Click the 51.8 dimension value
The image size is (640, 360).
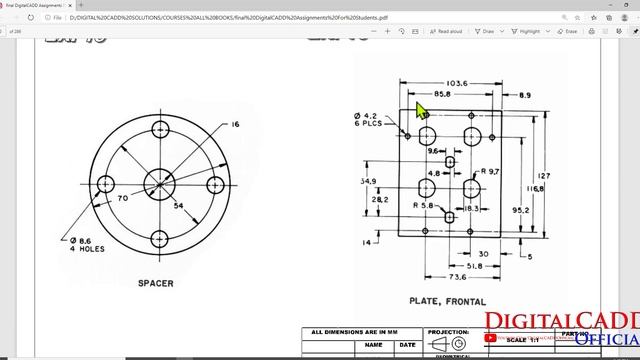tap(474, 266)
